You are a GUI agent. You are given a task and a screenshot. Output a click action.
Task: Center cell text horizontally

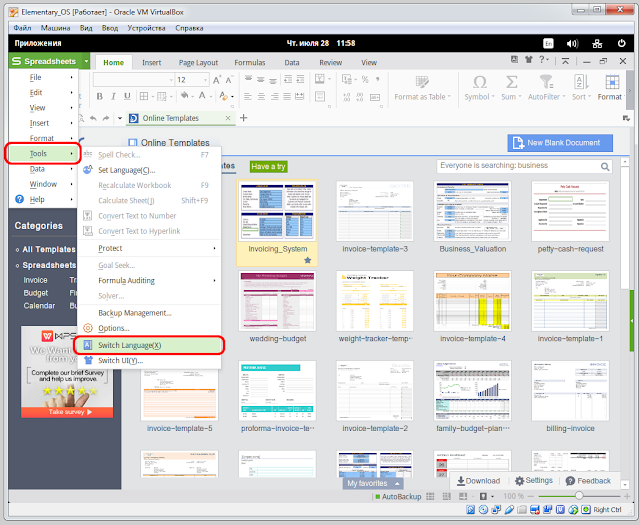[261, 96]
